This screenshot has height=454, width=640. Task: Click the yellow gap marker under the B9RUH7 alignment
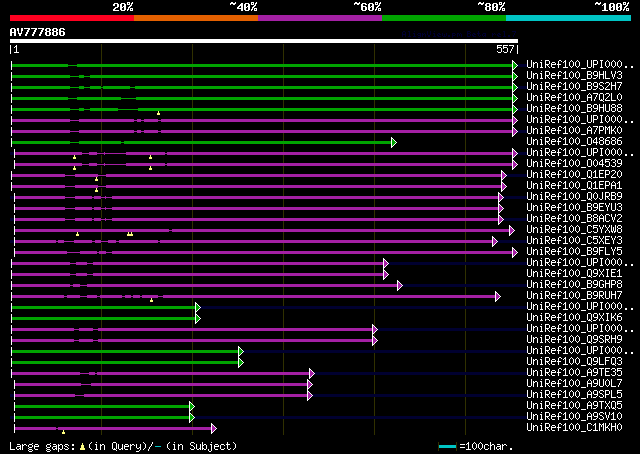point(151,300)
